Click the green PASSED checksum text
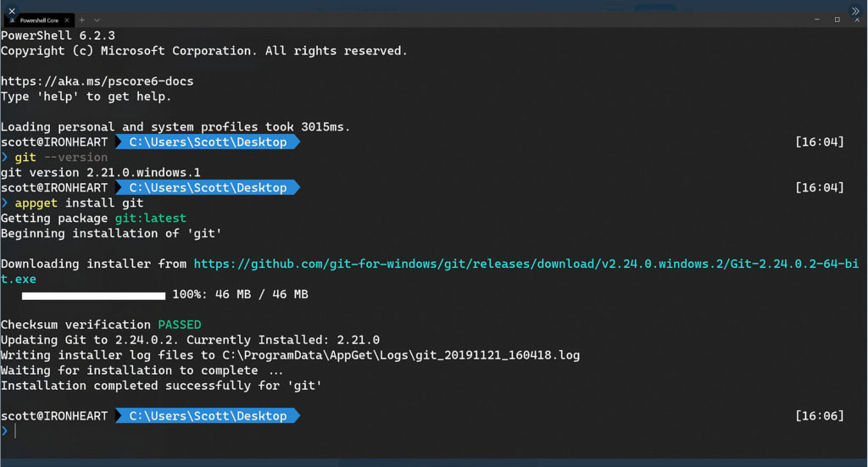 (x=180, y=325)
